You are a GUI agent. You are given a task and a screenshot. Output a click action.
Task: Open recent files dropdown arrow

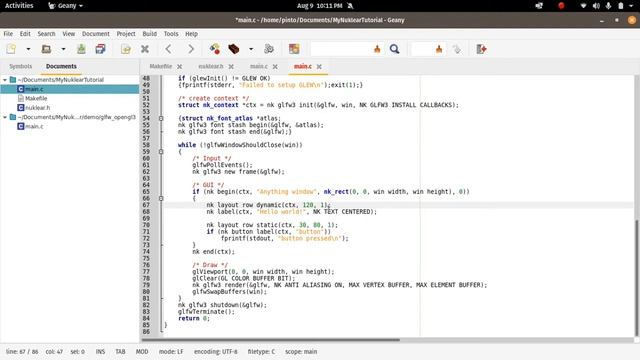63,49
